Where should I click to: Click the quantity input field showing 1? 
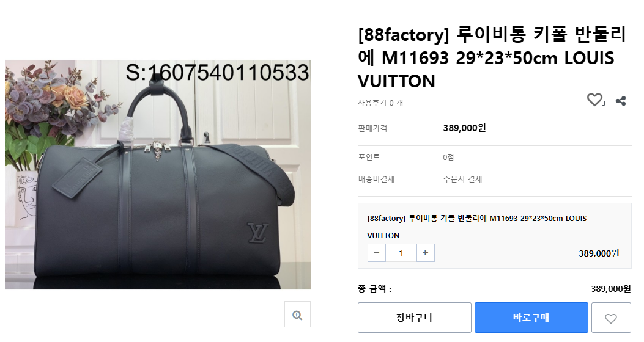click(401, 253)
